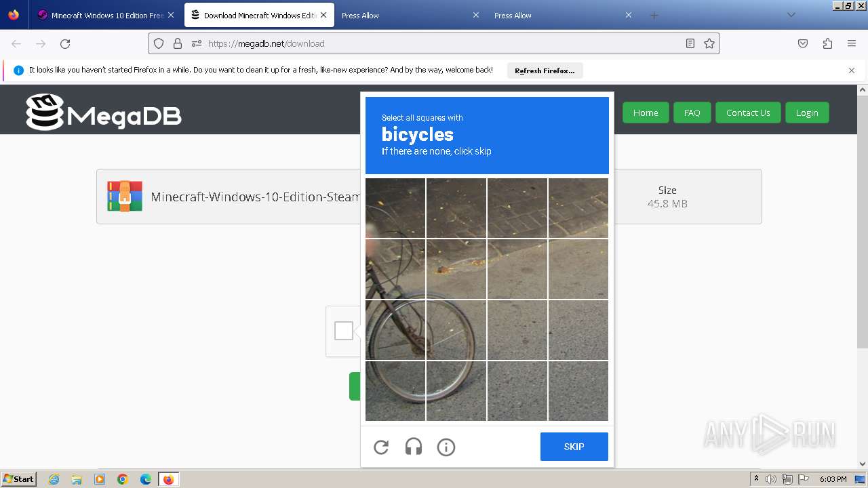Screen dimensions: 868x488
Task: Open the media player taskbar icon
Action: (x=100, y=479)
